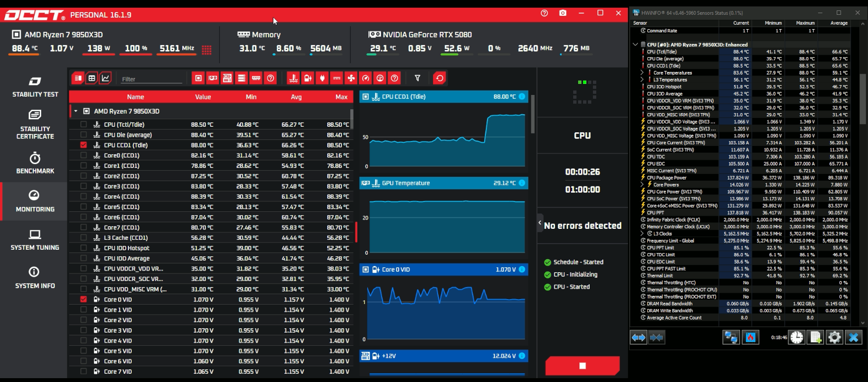Open the Benchmark section
The width and height of the screenshot is (868, 382).
[35, 164]
